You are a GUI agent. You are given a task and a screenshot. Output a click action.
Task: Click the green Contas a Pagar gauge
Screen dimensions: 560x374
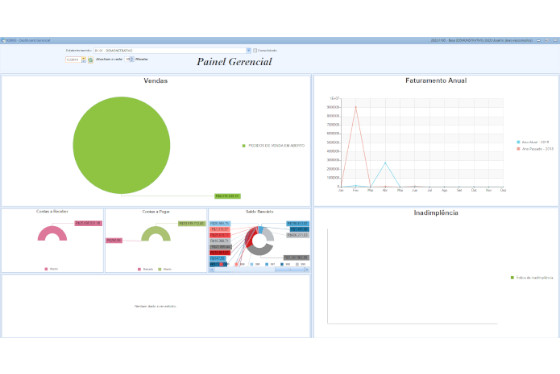point(156,234)
